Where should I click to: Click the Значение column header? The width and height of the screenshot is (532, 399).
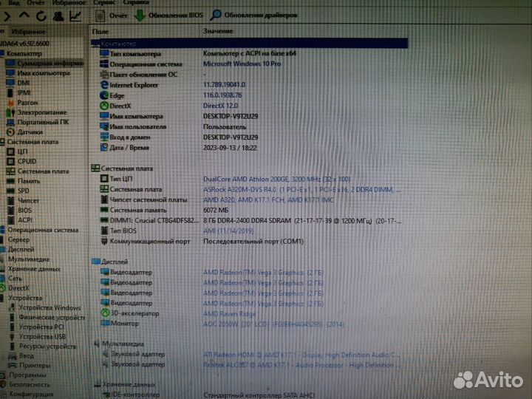pyautogui.click(x=218, y=31)
